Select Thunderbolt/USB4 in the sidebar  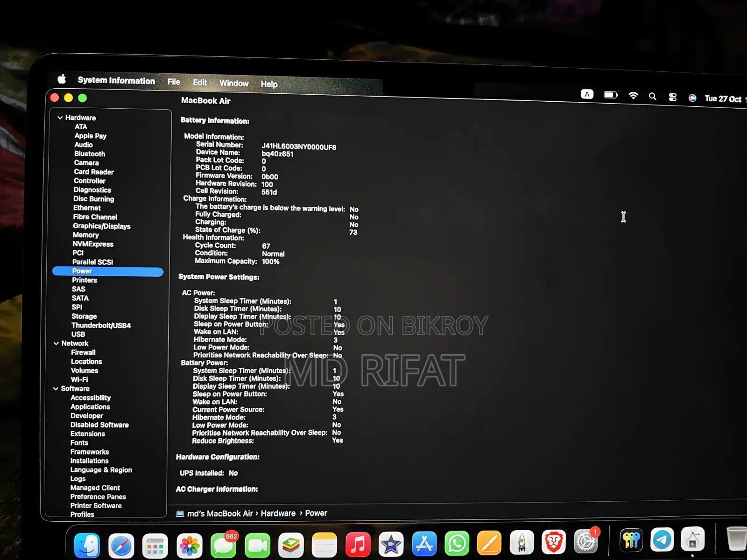click(101, 325)
